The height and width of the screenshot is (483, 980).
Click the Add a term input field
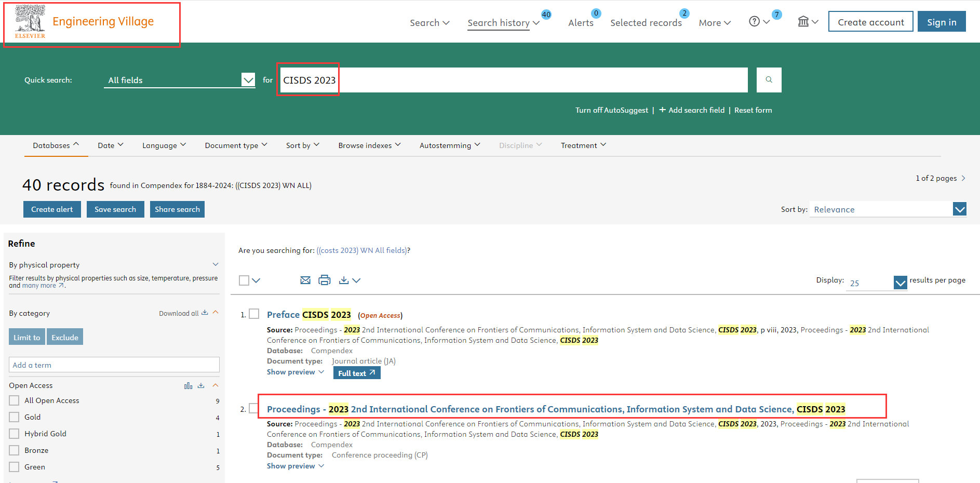point(114,365)
